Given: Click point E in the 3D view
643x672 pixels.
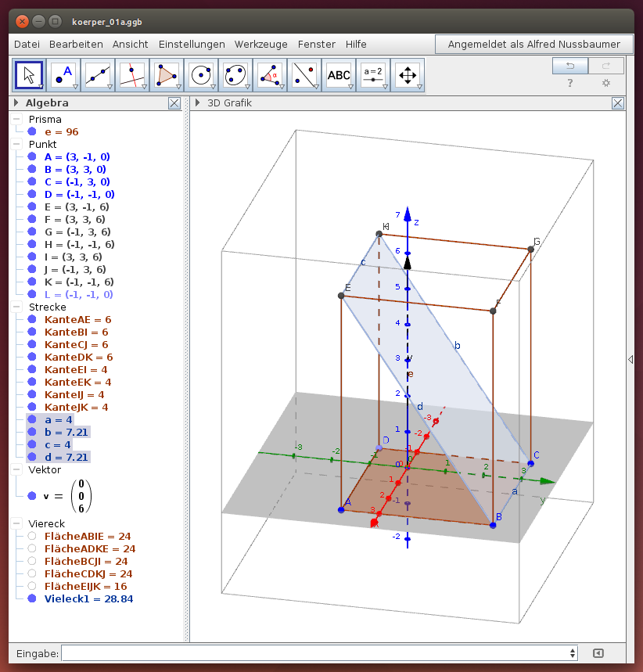Looking at the screenshot, I should pyautogui.click(x=341, y=296).
